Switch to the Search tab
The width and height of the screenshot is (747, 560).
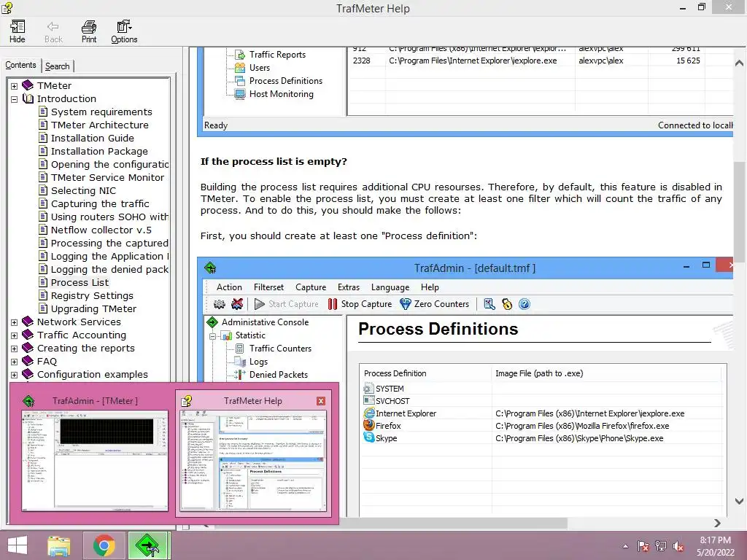[58, 66]
